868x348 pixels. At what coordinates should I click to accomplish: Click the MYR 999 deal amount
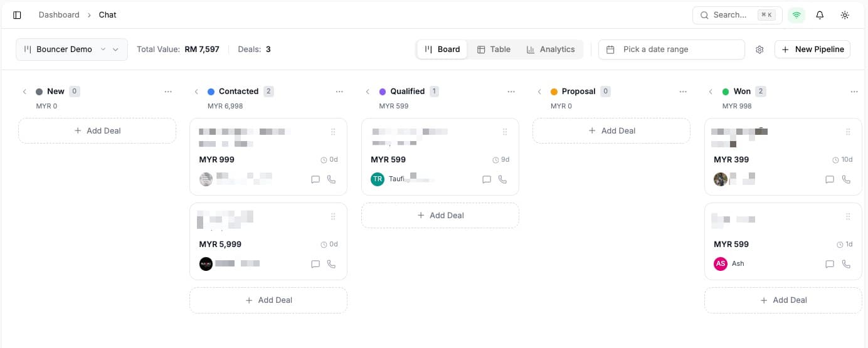coord(217,160)
